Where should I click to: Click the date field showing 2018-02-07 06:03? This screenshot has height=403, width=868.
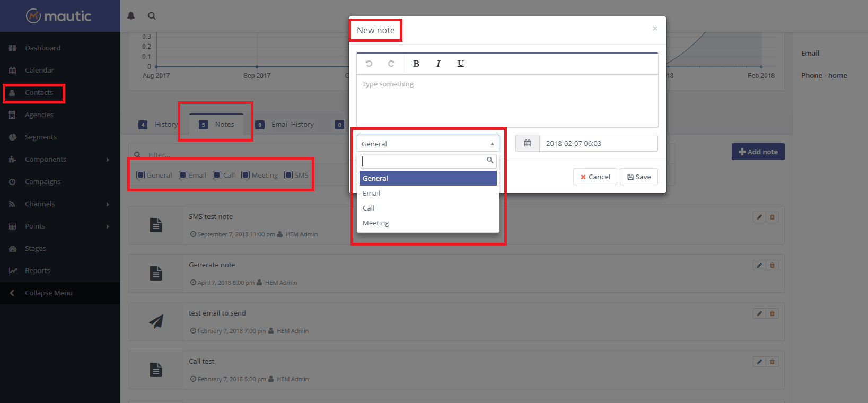tap(598, 143)
